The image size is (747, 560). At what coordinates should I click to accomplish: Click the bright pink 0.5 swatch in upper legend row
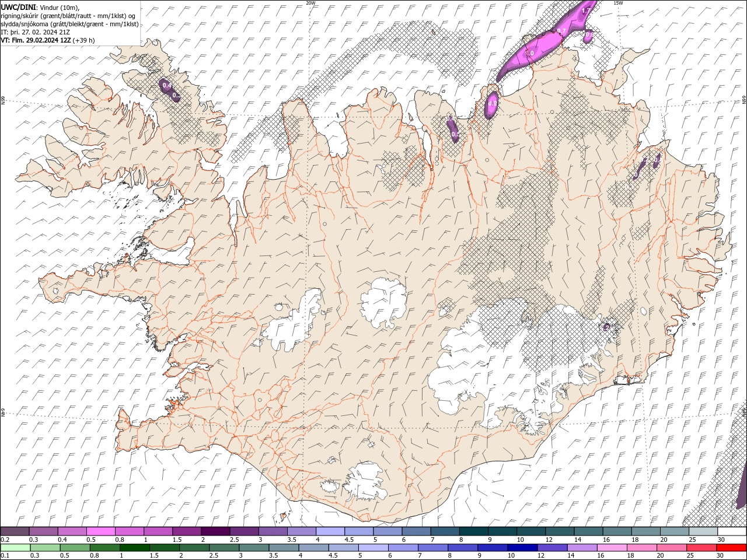[x=100, y=531]
